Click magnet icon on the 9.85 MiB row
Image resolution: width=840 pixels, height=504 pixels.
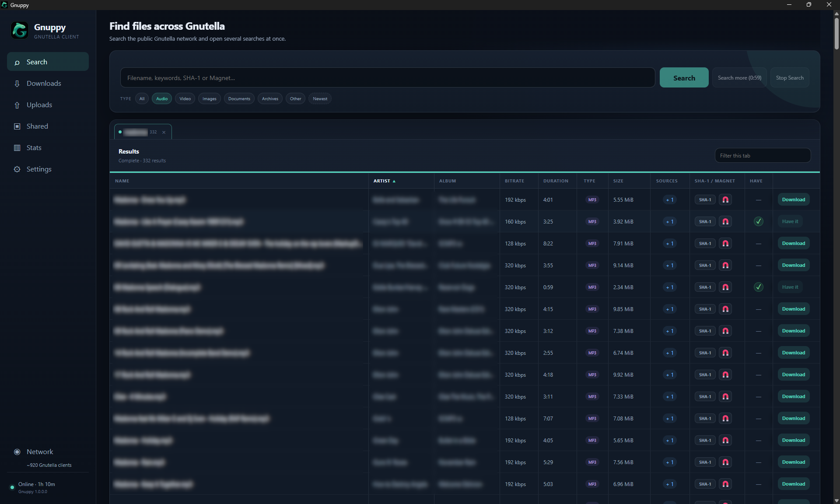[x=725, y=309]
